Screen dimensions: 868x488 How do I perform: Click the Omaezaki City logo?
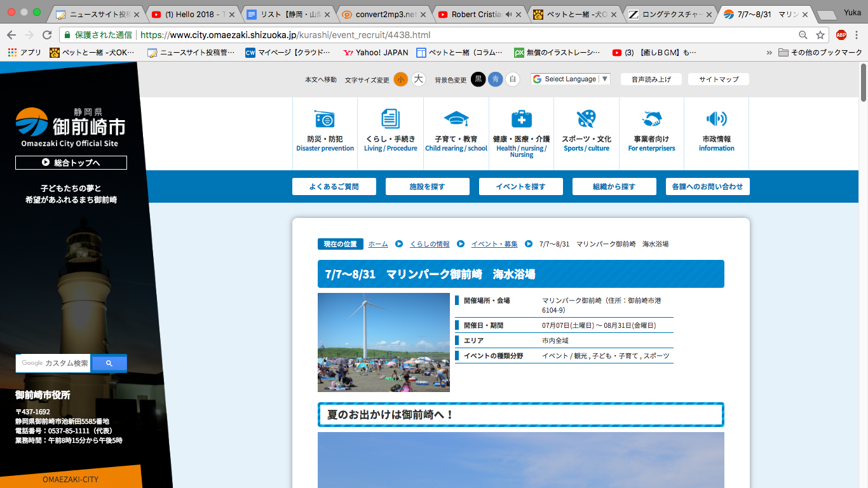70,126
